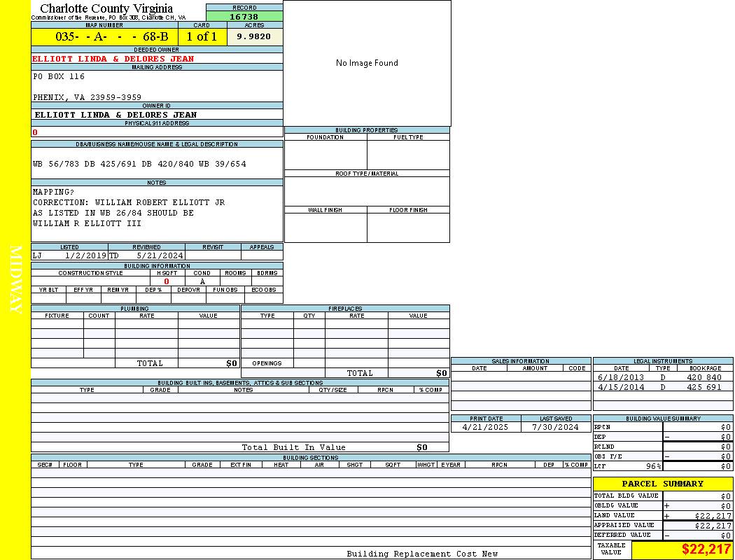
Task: Click the red deeded owner name
Action: tap(113, 59)
